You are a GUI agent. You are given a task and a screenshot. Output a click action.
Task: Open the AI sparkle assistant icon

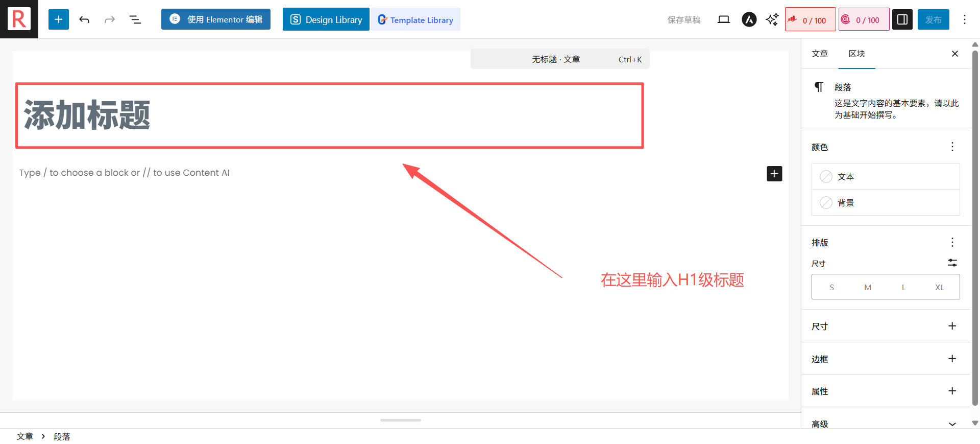tap(772, 19)
